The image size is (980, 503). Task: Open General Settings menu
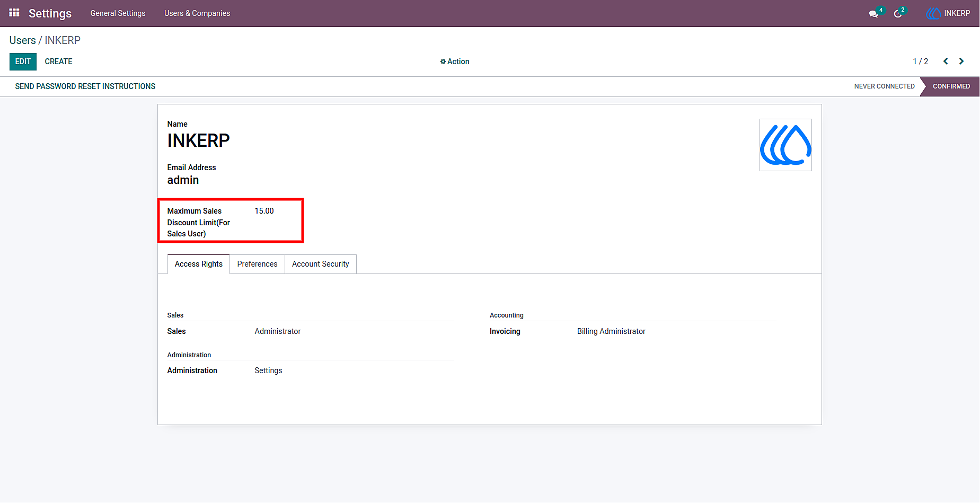point(118,13)
